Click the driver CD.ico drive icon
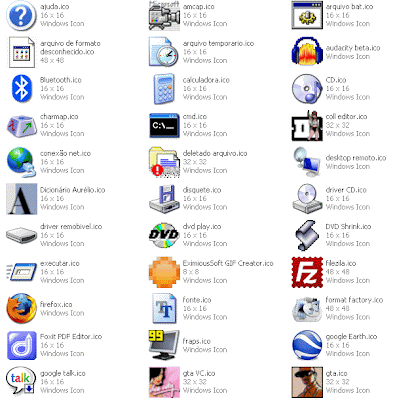The height and width of the screenshot is (400, 395). 307,199
